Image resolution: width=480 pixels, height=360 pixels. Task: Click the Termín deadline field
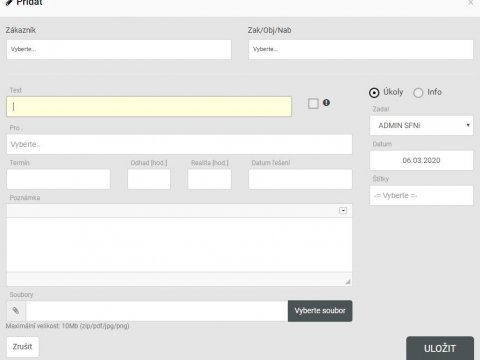click(x=58, y=179)
